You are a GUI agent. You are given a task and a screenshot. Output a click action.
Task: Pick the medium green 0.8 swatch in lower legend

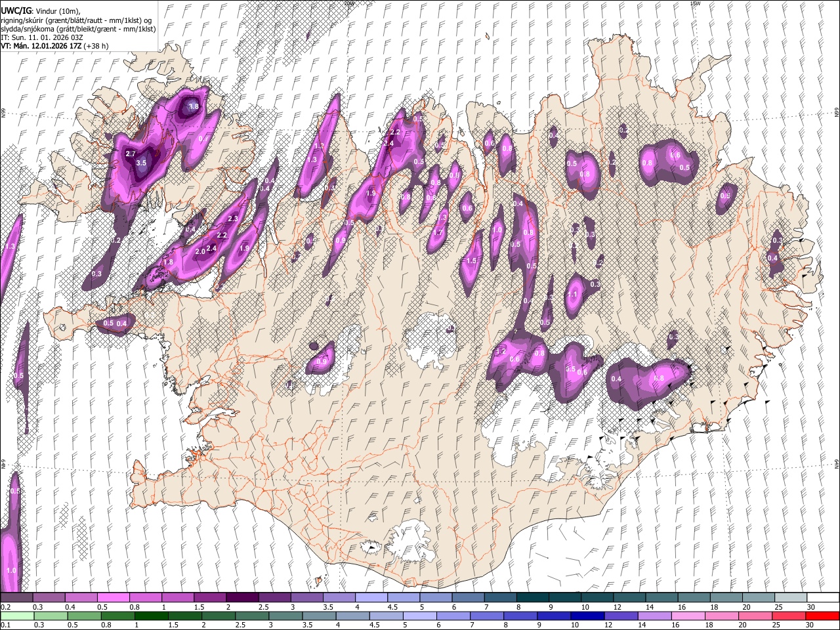click(x=118, y=616)
